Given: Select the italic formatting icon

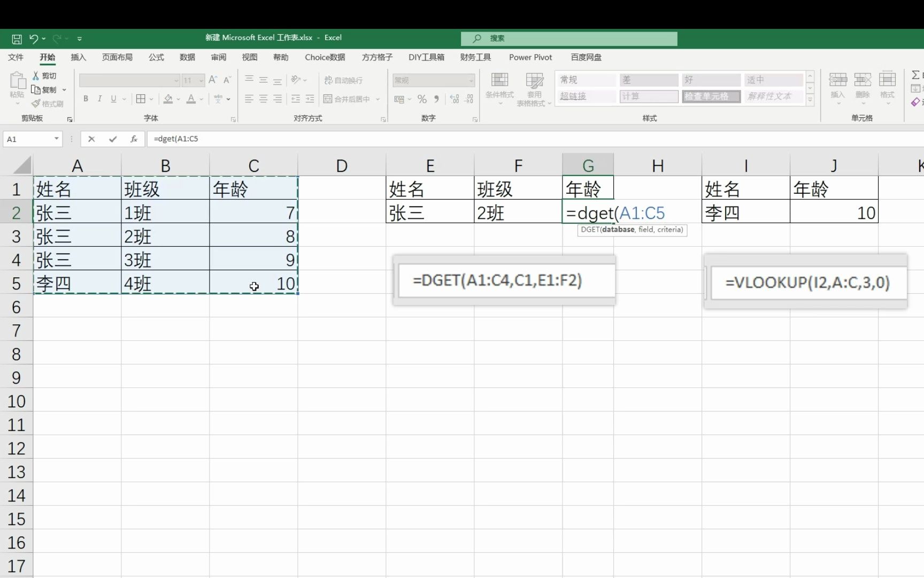Looking at the screenshot, I should [99, 98].
